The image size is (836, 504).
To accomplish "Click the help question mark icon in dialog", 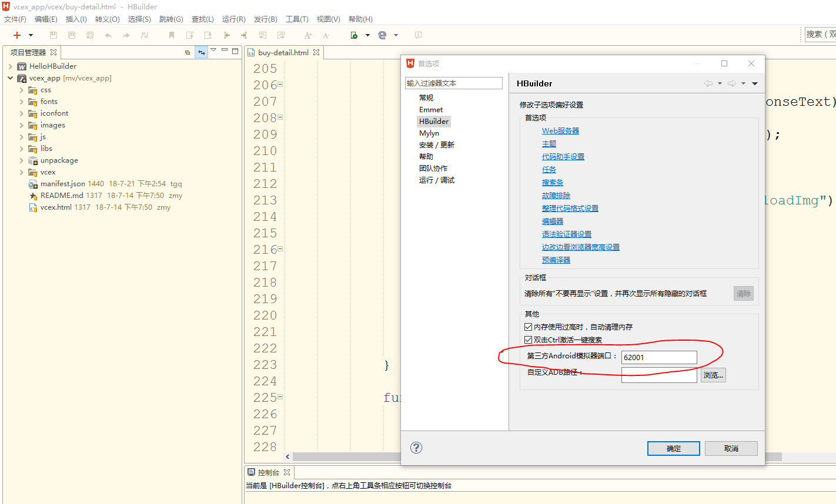I will coord(416,448).
